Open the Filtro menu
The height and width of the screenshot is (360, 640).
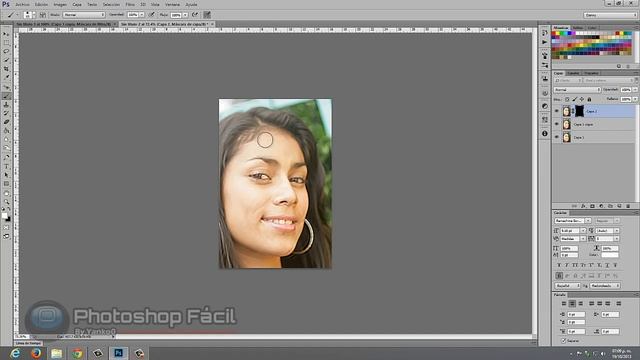coord(130,4)
